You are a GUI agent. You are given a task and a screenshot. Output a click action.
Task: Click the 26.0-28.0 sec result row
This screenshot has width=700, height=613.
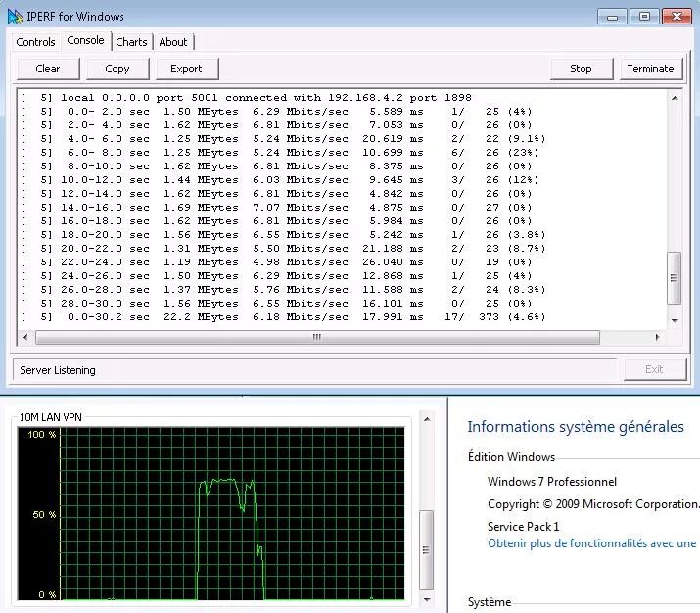point(284,290)
